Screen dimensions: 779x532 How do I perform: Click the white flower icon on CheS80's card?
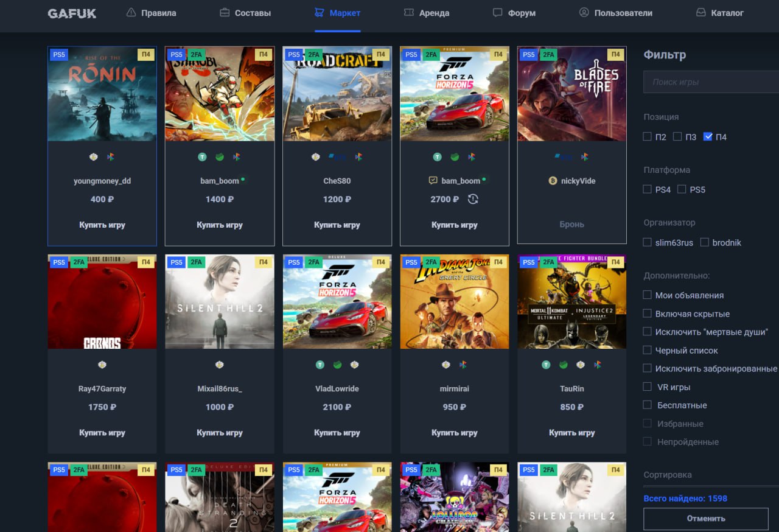click(315, 156)
